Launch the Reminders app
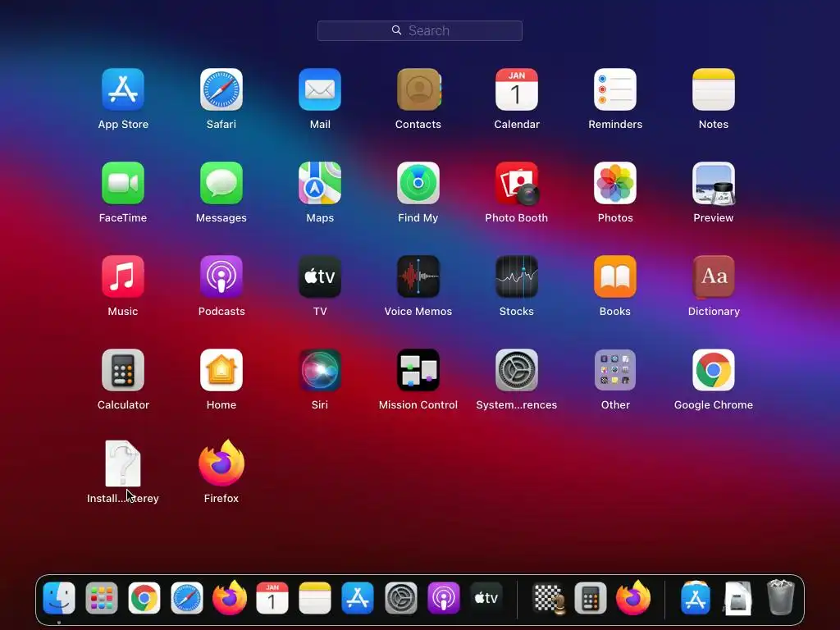 pyautogui.click(x=615, y=89)
